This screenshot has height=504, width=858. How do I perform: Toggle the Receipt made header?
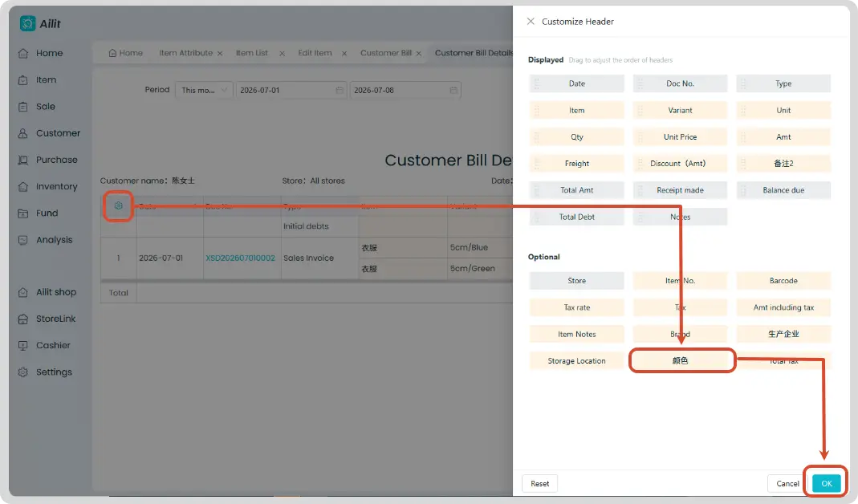(x=680, y=190)
